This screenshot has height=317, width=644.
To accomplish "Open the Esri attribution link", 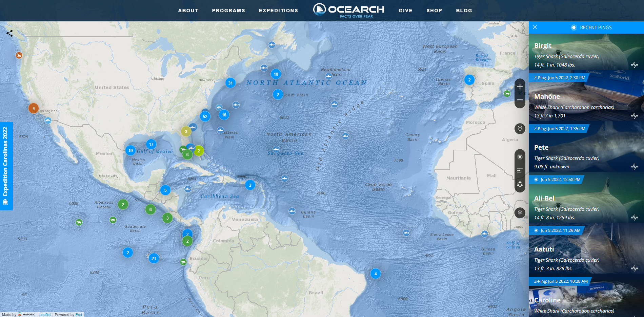I will point(79,315).
